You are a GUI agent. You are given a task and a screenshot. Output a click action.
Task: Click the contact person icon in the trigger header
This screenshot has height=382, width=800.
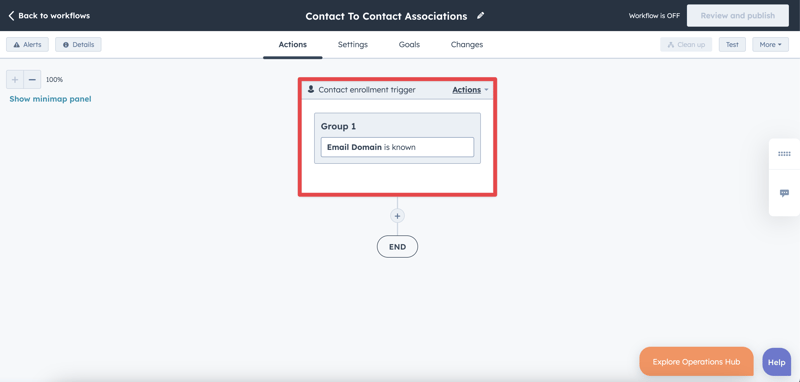pyautogui.click(x=311, y=89)
